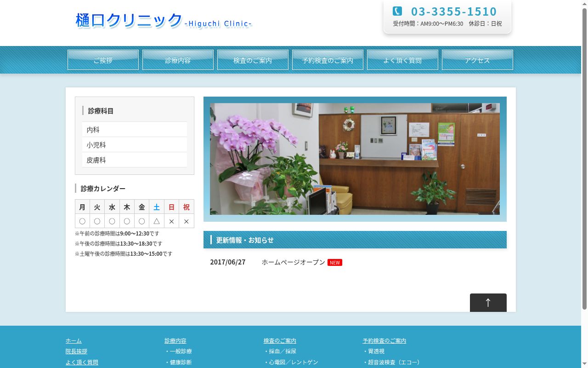Go to 検査のご案内 in the nav bar
Screen dimensions: 588x368
point(253,60)
